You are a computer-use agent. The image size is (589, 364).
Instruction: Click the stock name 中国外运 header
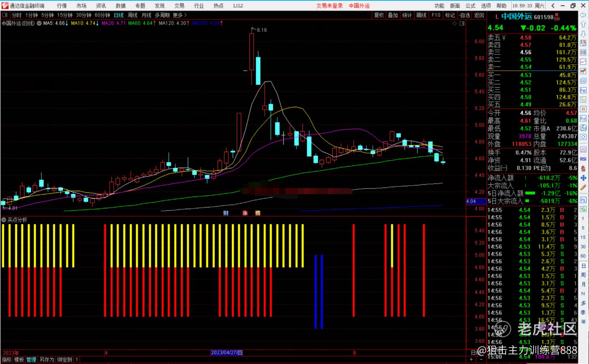pyautogui.click(x=516, y=17)
